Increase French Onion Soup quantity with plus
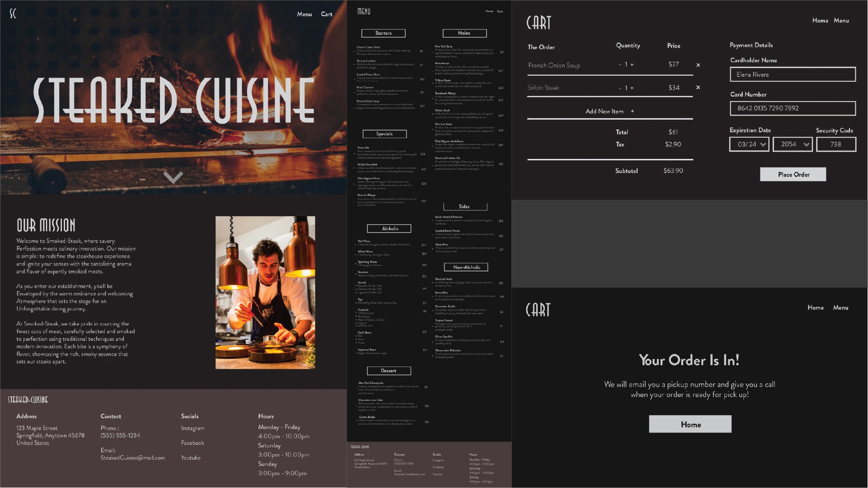This screenshot has height=488, width=868. click(632, 65)
